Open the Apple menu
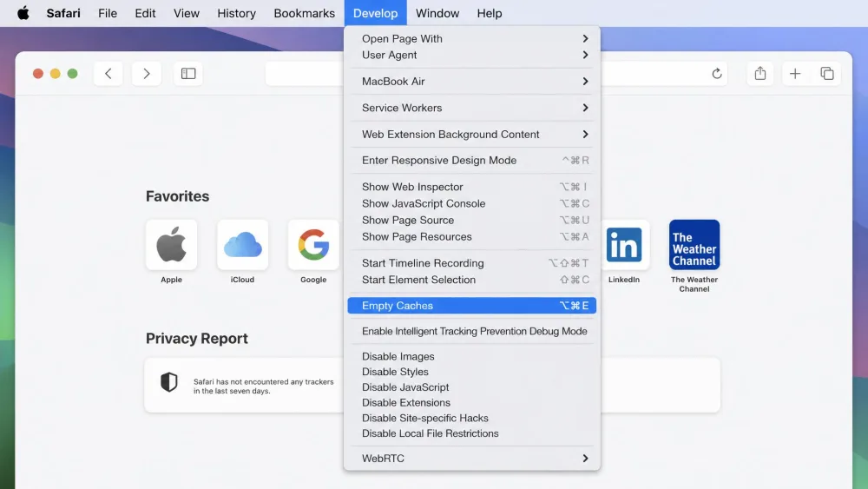868x489 pixels. click(x=23, y=13)
